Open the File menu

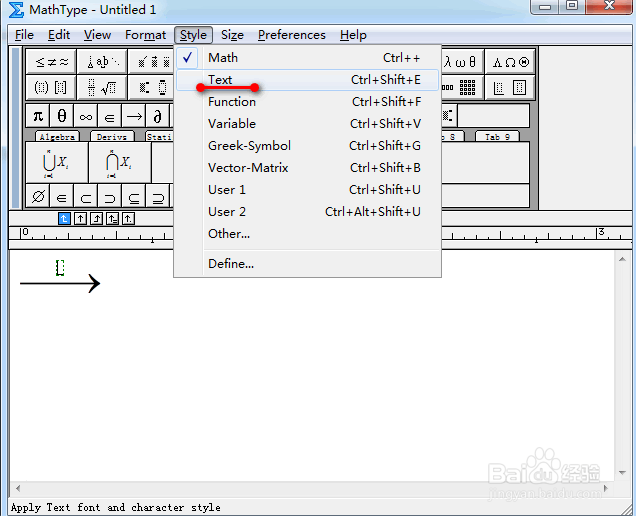(24, 35)
